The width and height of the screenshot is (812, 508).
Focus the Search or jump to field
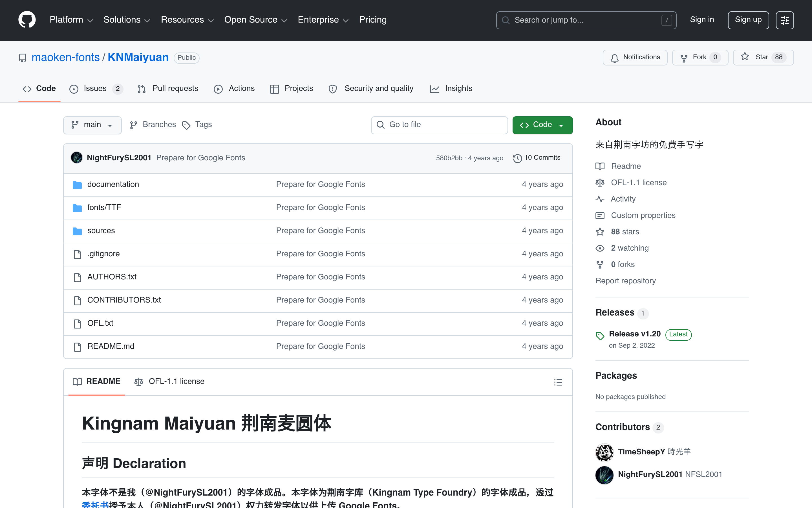[x=586, y=20]
